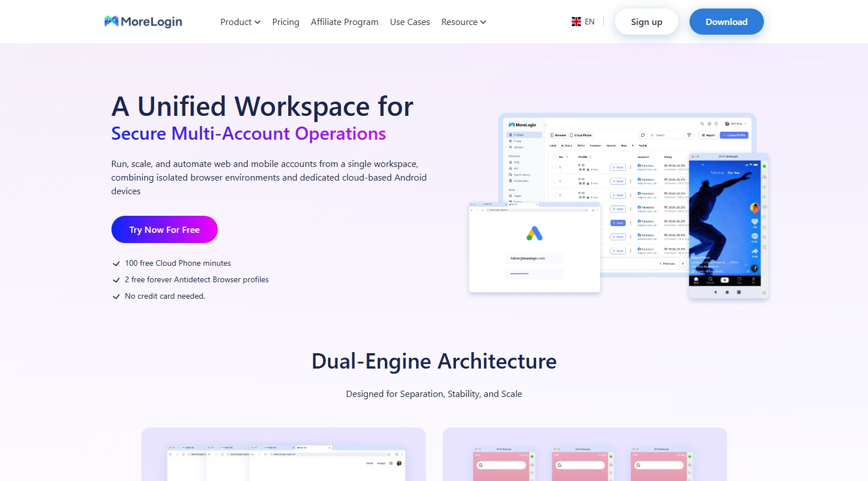Viewport: 868px width, 481px height.
Task: Click the checkmark beside 100 free Cloud Phone minutes
Action: [116, 263]
